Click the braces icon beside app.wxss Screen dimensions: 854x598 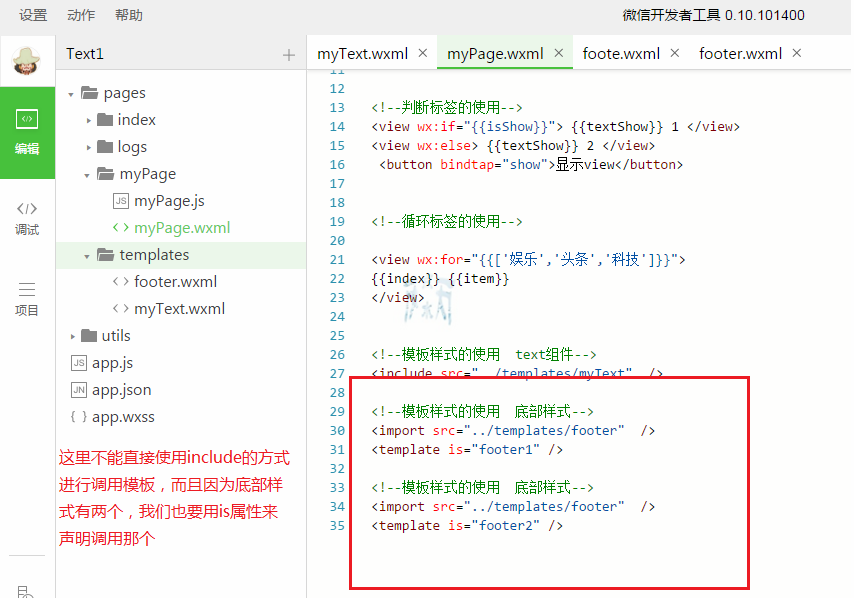pos(78,417)
